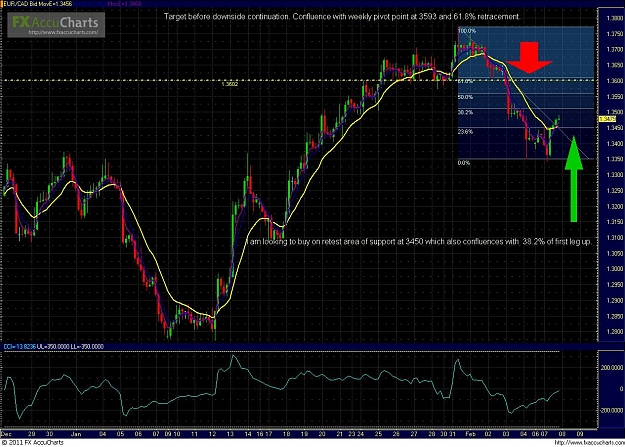
Task: Click the purple MovE=1.3468 indicator label
Action: pos(125,4)
